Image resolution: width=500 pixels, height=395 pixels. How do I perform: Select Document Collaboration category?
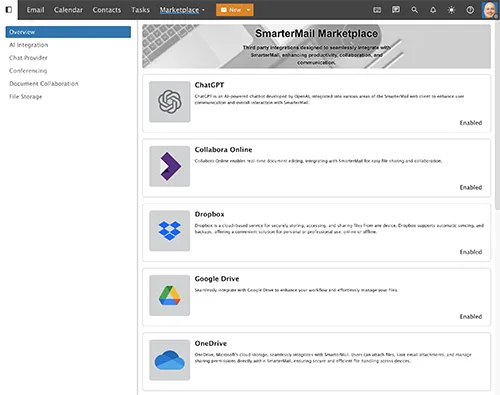pos(44,84)
